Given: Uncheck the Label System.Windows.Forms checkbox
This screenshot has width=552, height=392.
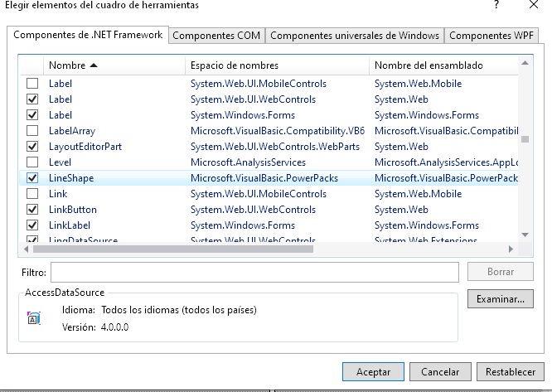Looking at the screenshot, I should (x=32, y=115).
